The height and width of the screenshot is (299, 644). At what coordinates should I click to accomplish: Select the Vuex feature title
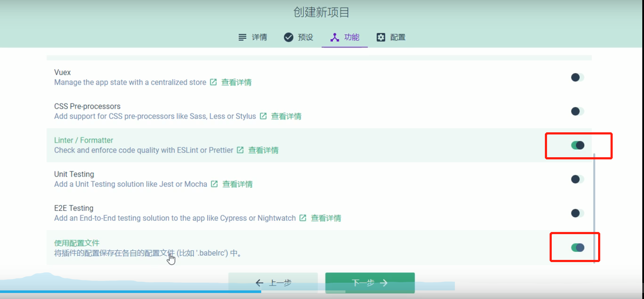(63, 73)
